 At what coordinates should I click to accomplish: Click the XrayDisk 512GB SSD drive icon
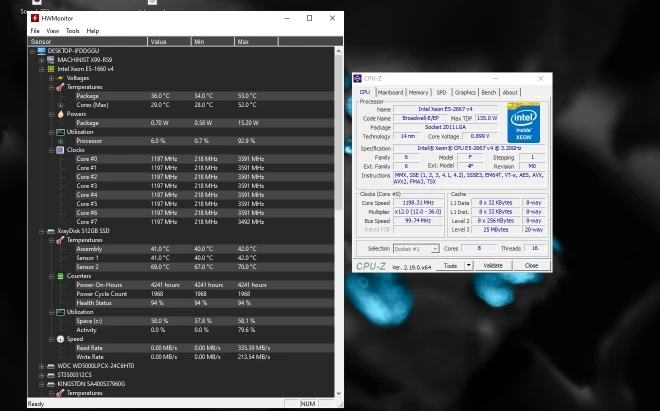point(51,231)
